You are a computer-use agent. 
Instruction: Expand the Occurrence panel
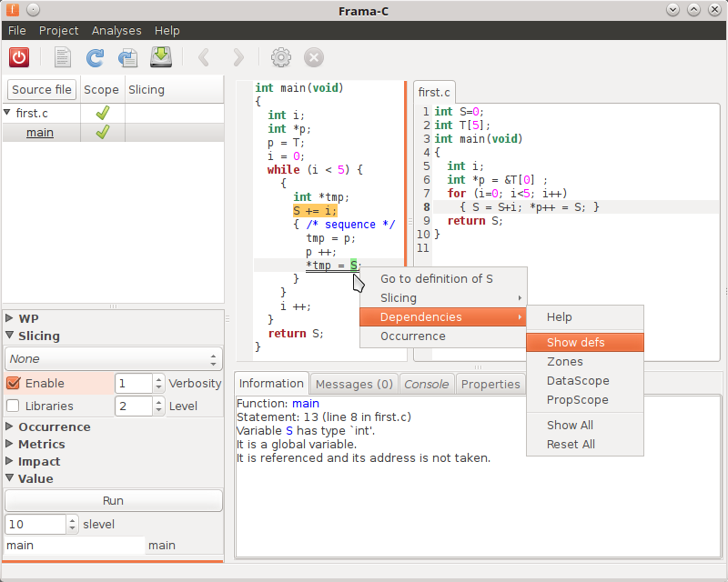[x=9, y=426]
